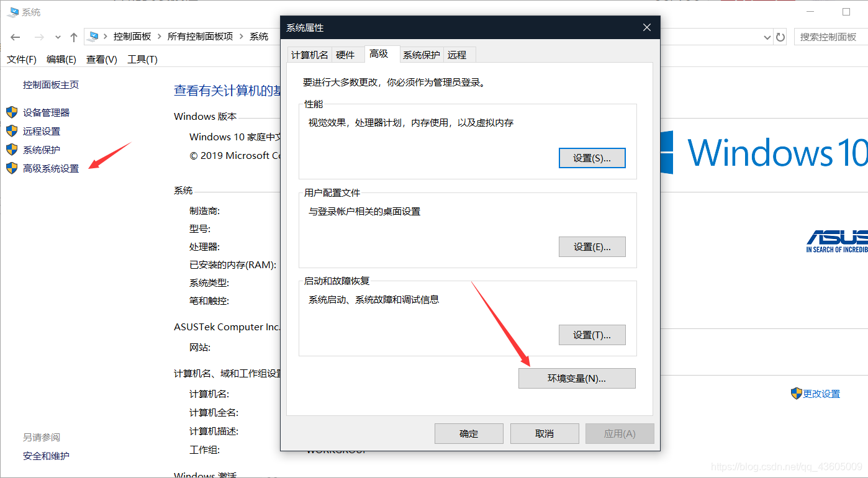The image size is (868, 478).
Task: Open 高级系统设置 in the sidebar
Action: pos(50,168)
